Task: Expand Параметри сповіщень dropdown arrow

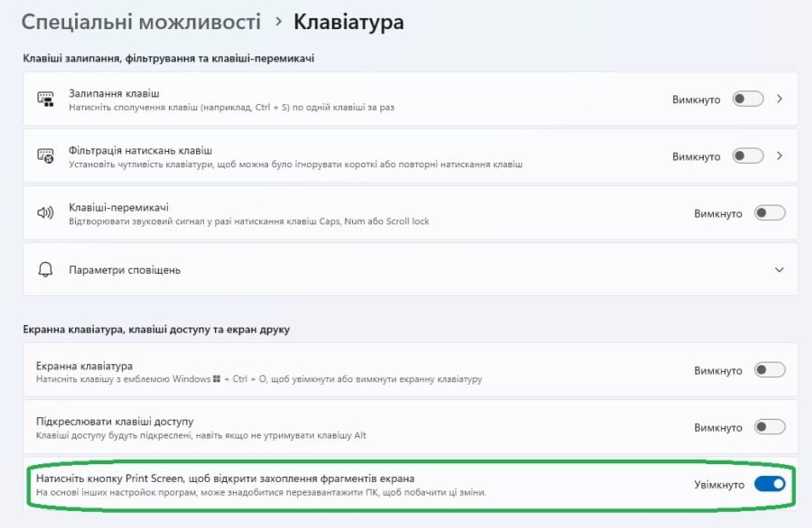Action: [779, 270]
